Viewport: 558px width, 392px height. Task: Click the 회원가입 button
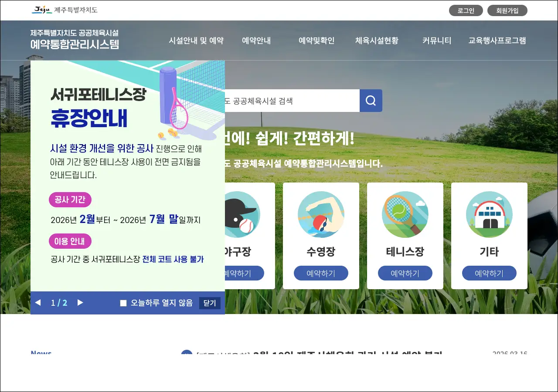tap(507, 10)
